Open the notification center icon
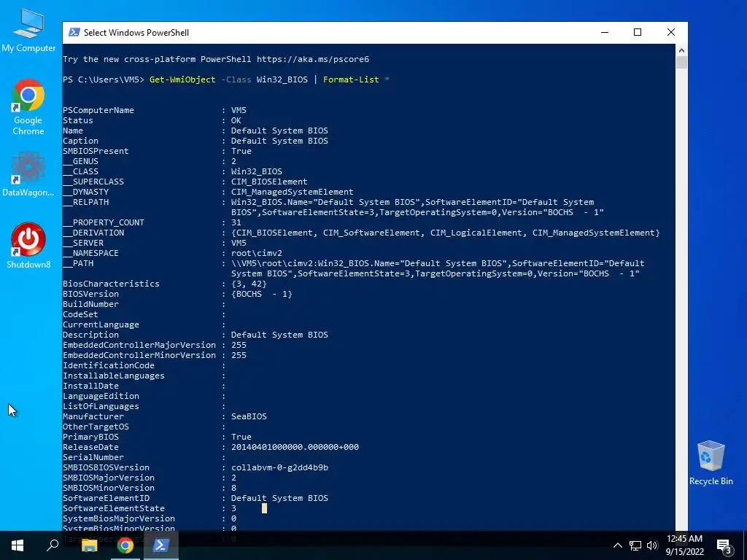This screenshot has width=747, height=560. coord(724,546)
